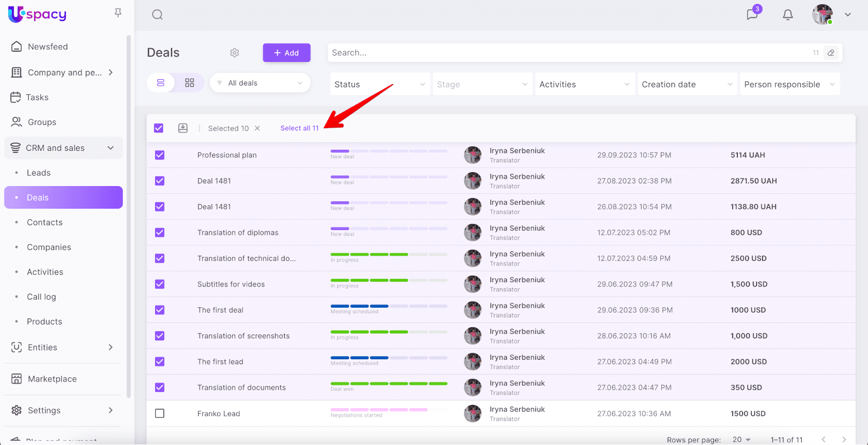Pin the sidebar with pushpin icon
Viewport: 868px width, 445px height.
[x=118, y=12]
